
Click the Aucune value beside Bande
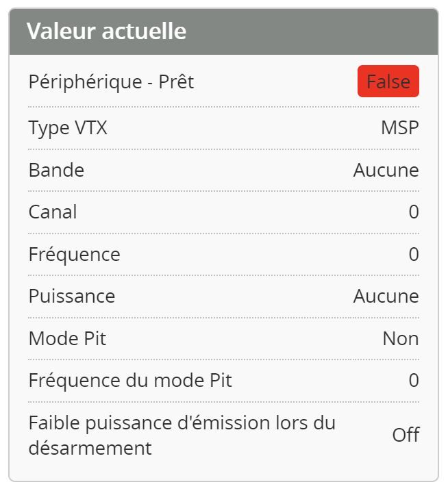point(386,170)
